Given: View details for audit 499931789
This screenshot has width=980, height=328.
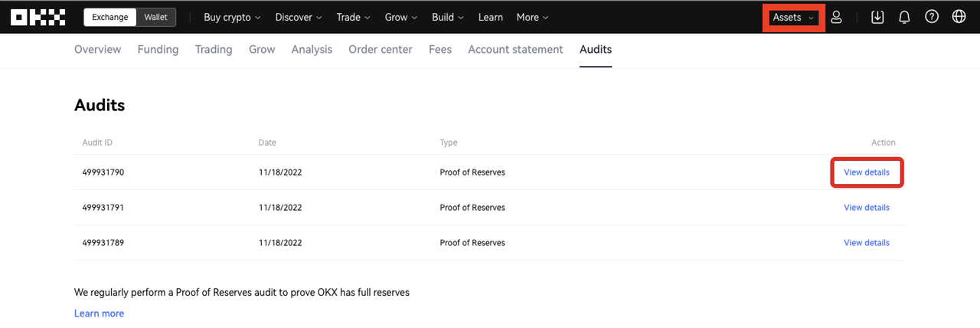Looking at the screenshot, I should 867,243.
